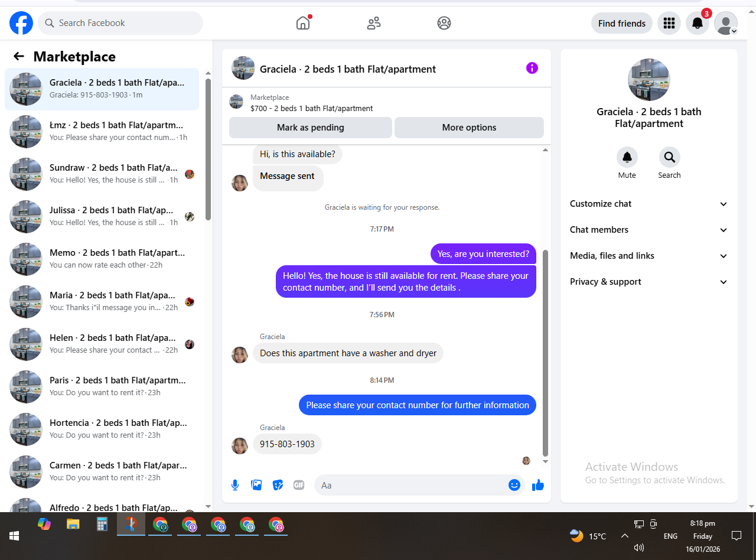Click the chat messages scrollbar
This screenshot has height=560, width=756.
click(x=545, y=353)
